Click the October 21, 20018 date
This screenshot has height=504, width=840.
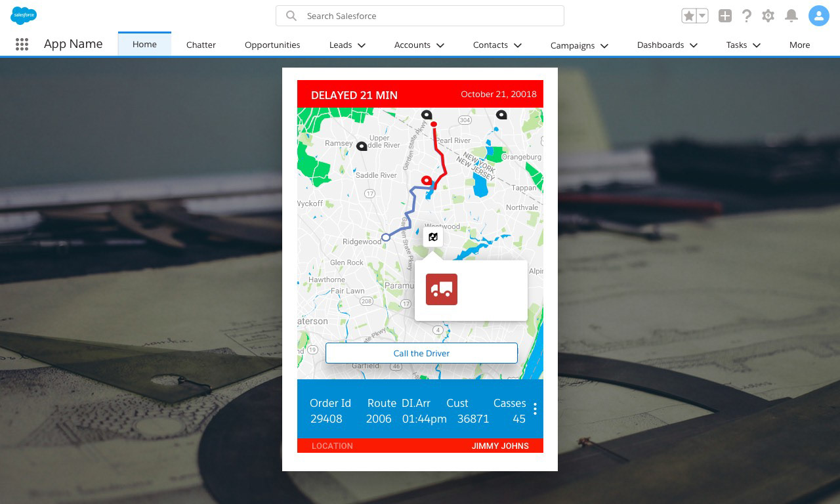pyautogui.click(x=499, y=94)
